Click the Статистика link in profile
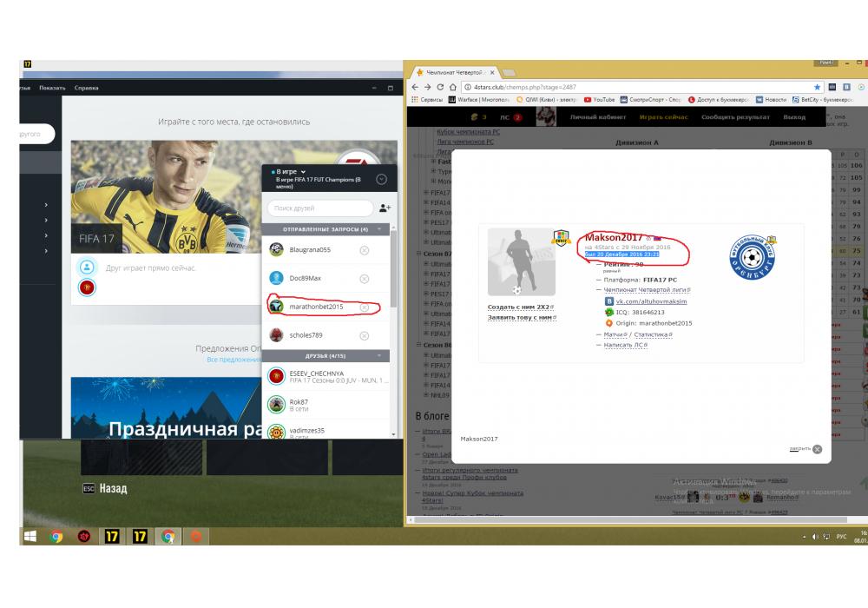The height and width of the screenshot is (608, 868). [653, 334]
